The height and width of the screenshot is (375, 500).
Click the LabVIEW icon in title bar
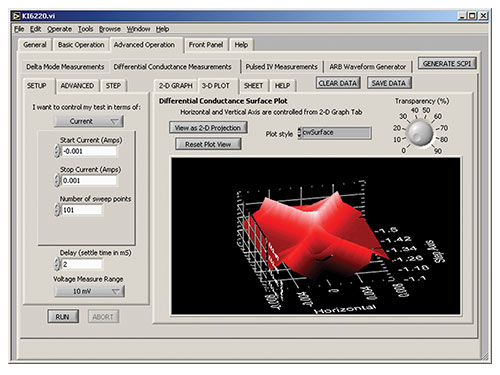(16, 16)
